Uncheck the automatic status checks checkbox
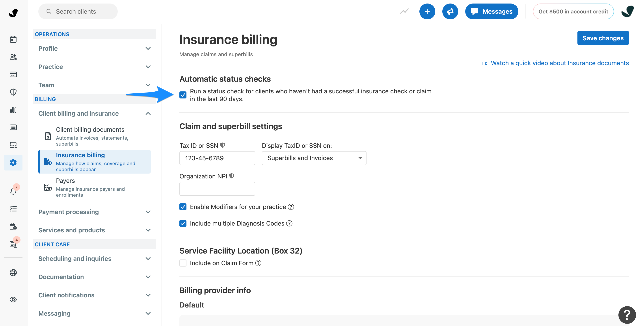Viewport: 644px width, 326px height. (x=183, y=95)
